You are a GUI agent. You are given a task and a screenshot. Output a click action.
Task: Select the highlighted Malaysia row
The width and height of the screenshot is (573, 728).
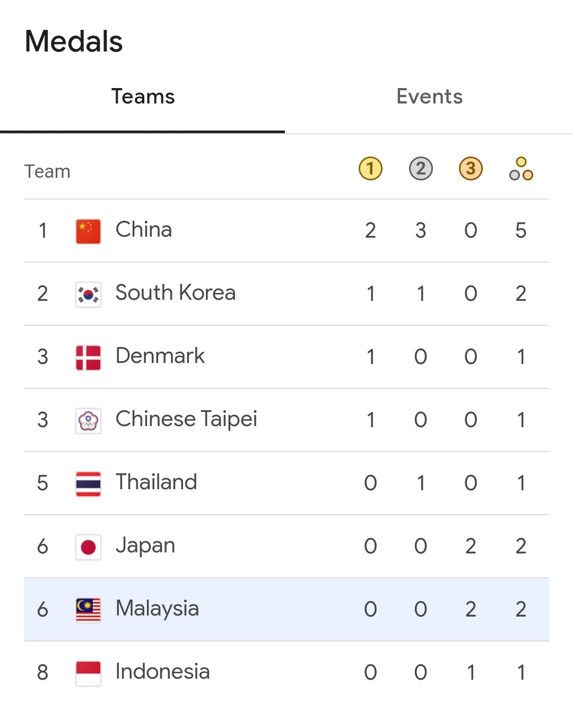coord(286,610)
